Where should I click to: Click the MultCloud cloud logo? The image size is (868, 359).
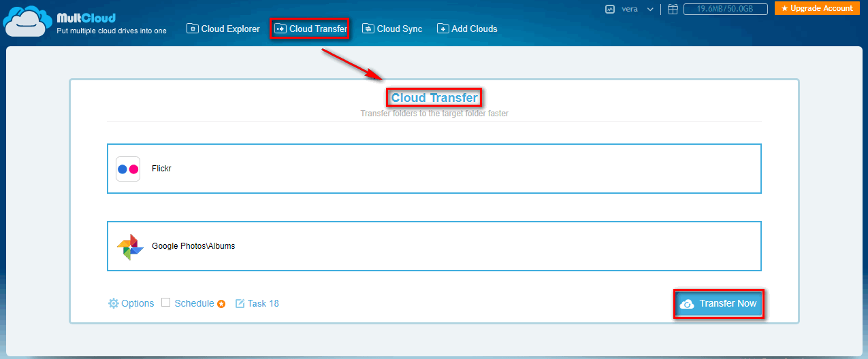(x=27, y=20)
